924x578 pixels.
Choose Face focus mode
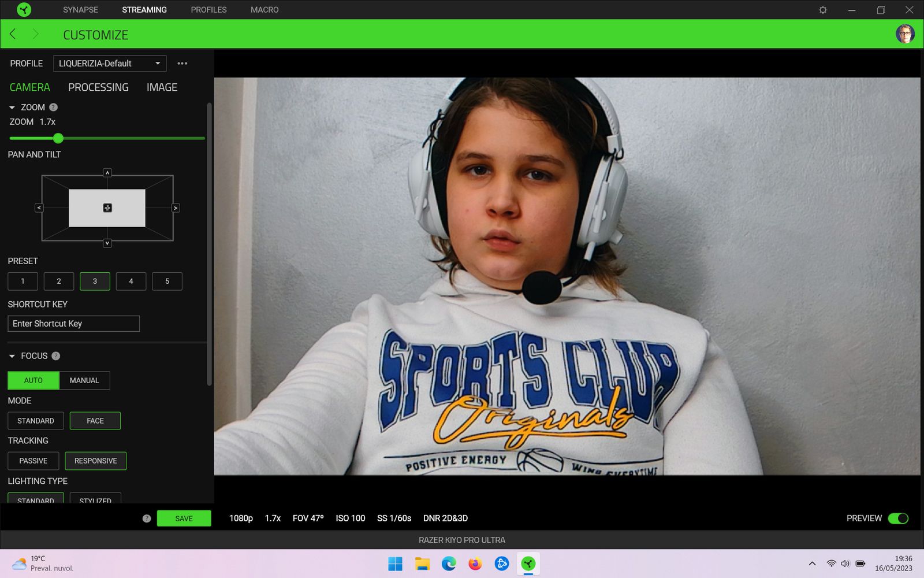point(95,421)
